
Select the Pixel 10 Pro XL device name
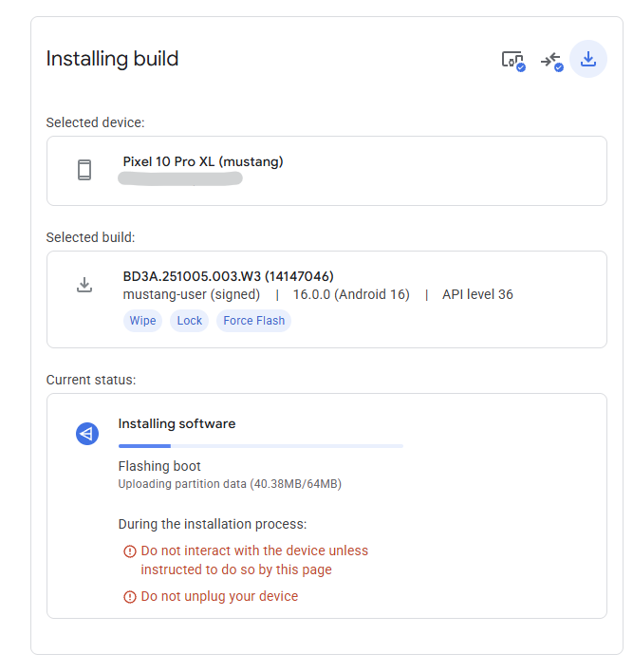(203, 161)
